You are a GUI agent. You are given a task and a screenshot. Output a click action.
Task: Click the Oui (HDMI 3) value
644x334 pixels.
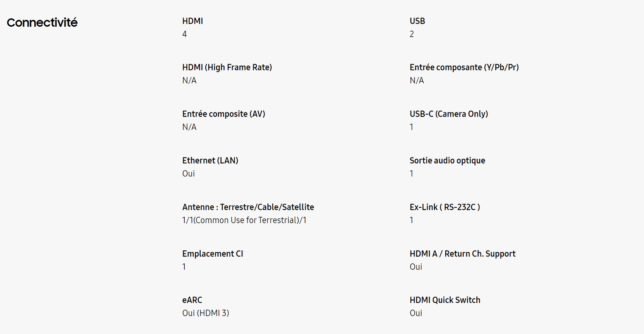tap(206, 313)
